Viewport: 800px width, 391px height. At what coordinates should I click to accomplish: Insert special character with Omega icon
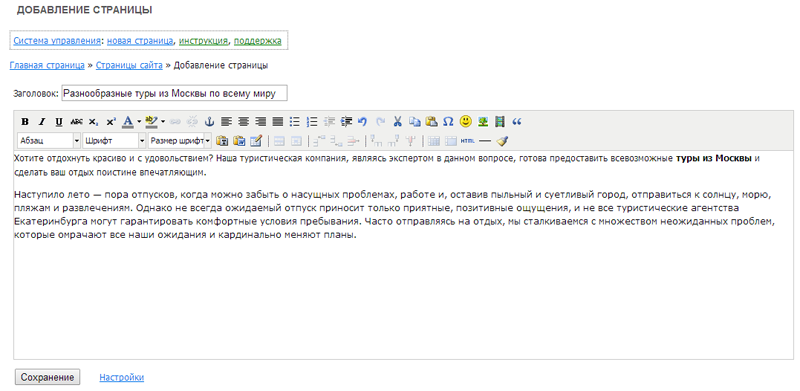[x=448, y=121]
